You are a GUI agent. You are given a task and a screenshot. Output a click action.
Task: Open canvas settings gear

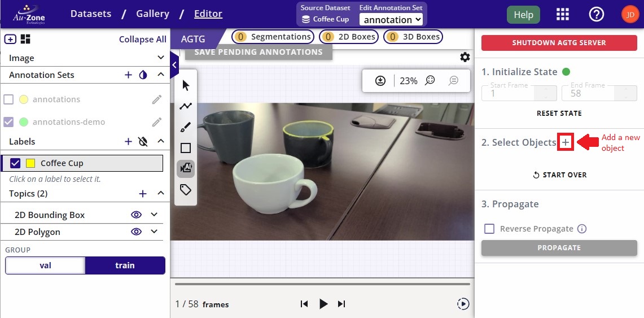tap(465, 57)
